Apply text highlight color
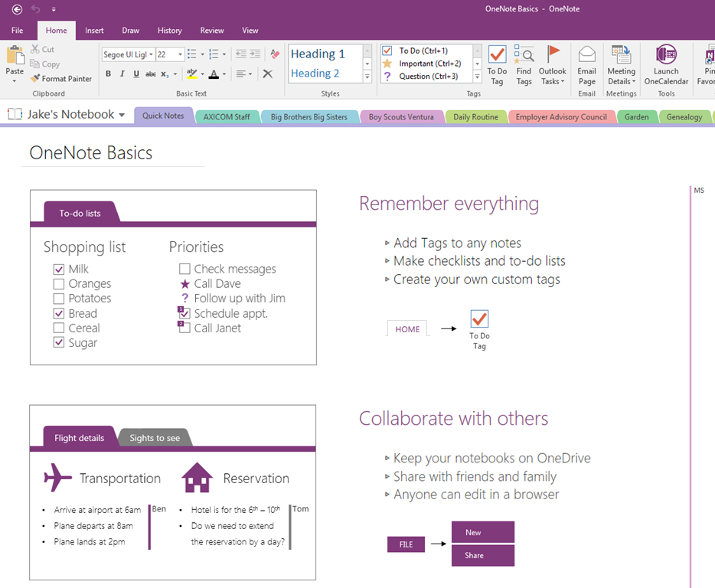Image resolution: width=715 pixels, height=588 pixels. pyautogui.click(x=191, y=73)
